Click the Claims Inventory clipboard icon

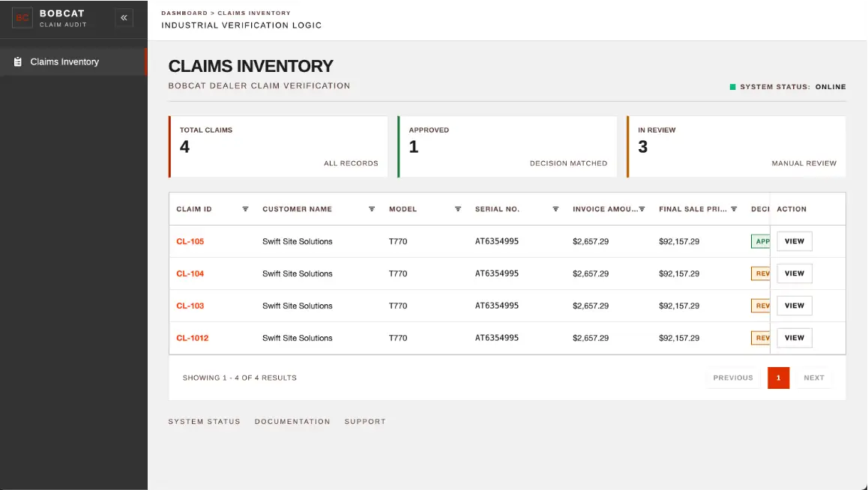coord(18,62)
